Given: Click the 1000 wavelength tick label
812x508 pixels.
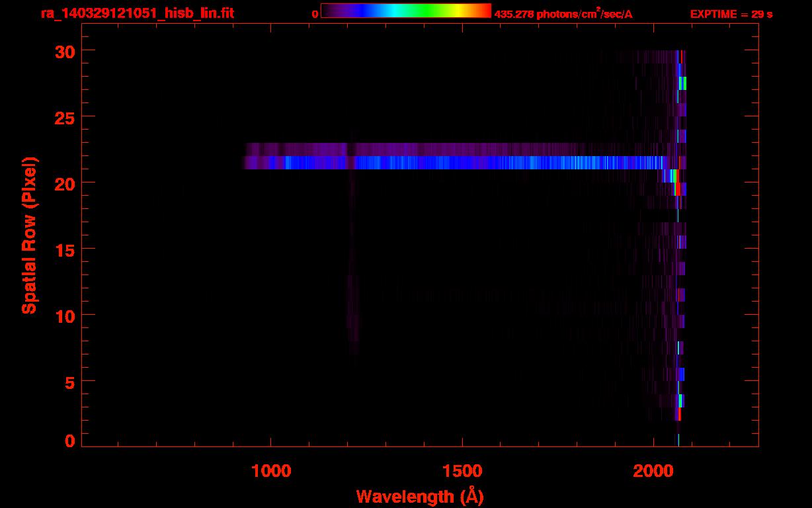Looking at the screenshot, I should click(272, 471).
